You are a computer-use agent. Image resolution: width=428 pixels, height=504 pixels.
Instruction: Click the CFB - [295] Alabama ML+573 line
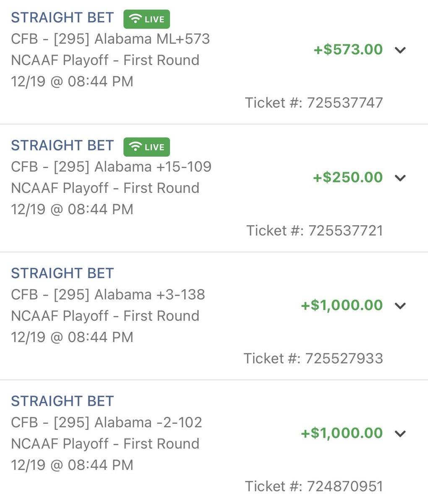(110, 39)
